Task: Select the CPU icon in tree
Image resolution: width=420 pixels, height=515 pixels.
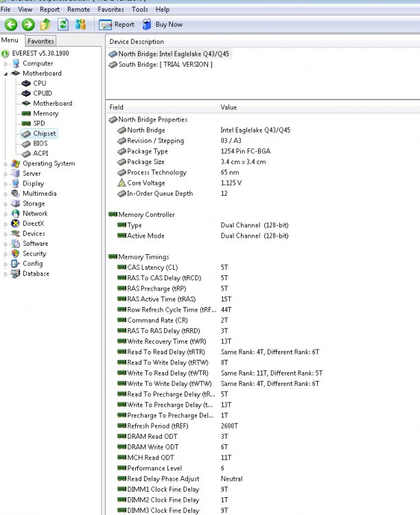Action: (26, 83)
